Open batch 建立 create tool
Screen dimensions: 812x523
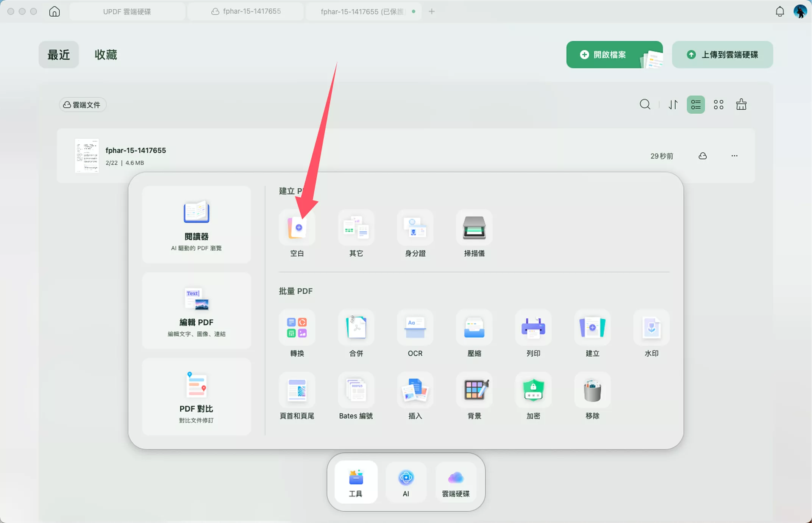point(592,328)
